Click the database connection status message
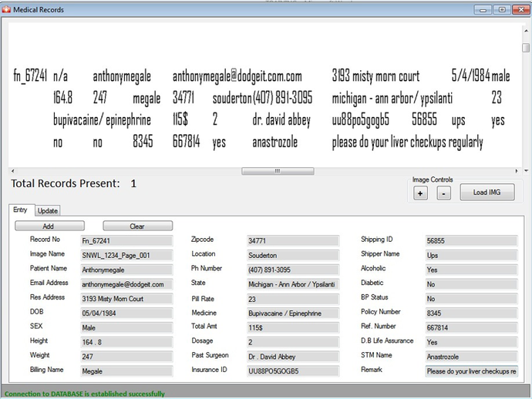Image resolution: width=532 pixels, height=399 pixels. (x=85, y=394)
